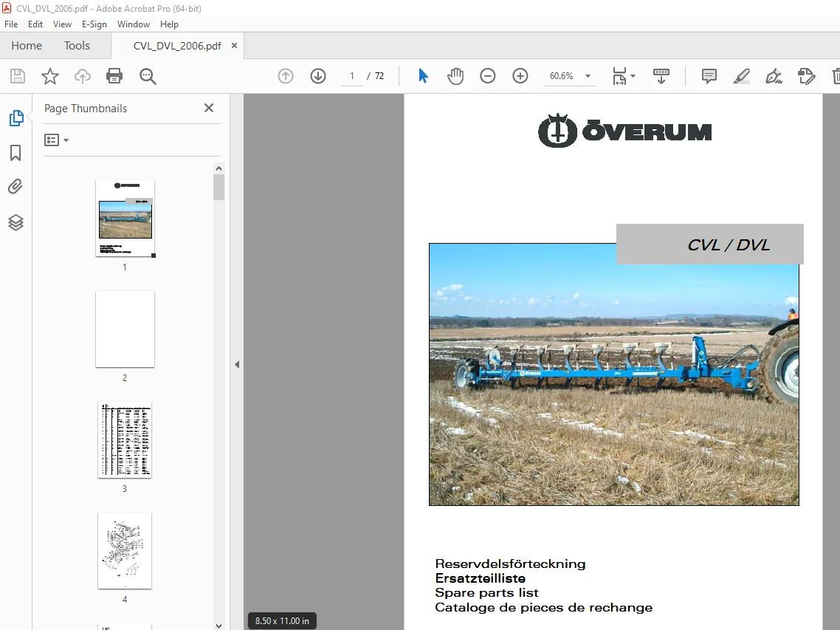
Task: Switch to the Tools tab
Action: (78, 46)
